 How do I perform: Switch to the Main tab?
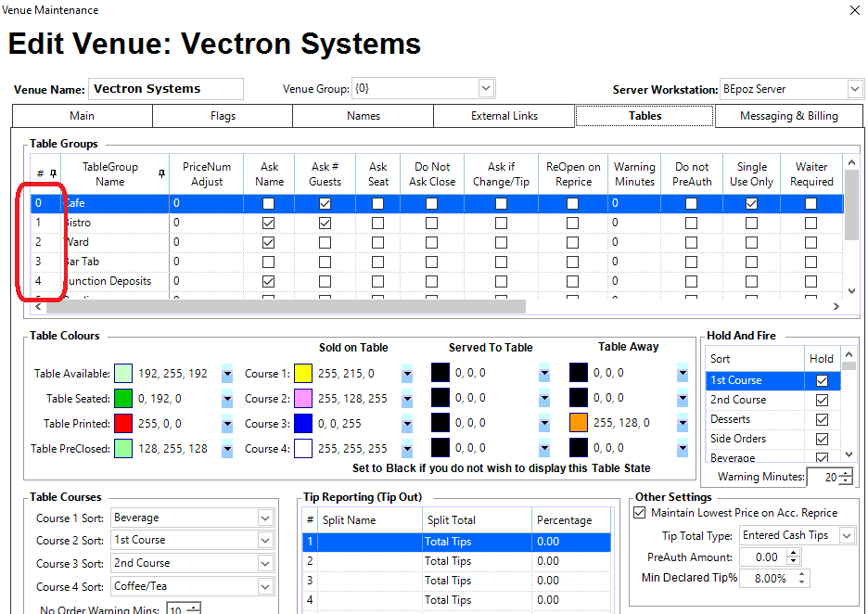pyautogui.click(x=82, y=116)
